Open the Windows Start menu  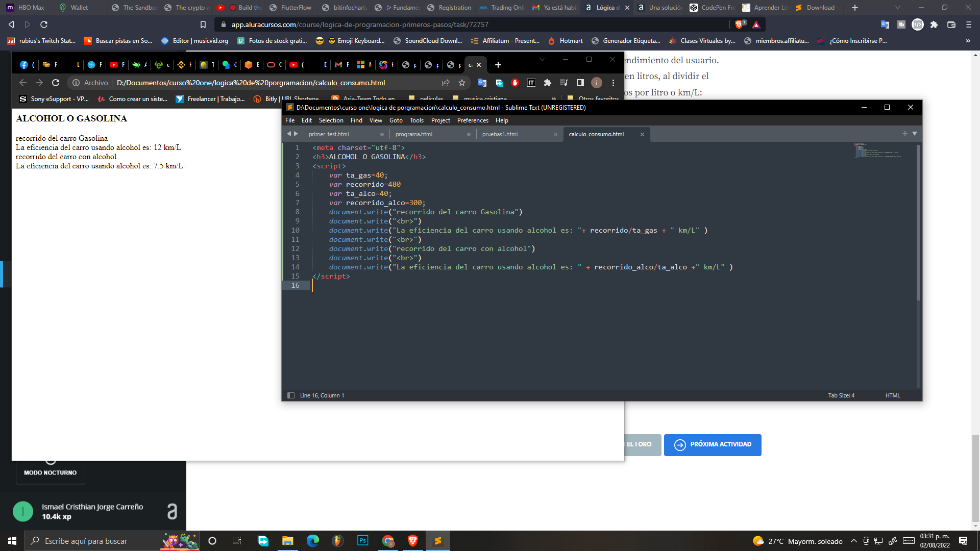point(12,541)
